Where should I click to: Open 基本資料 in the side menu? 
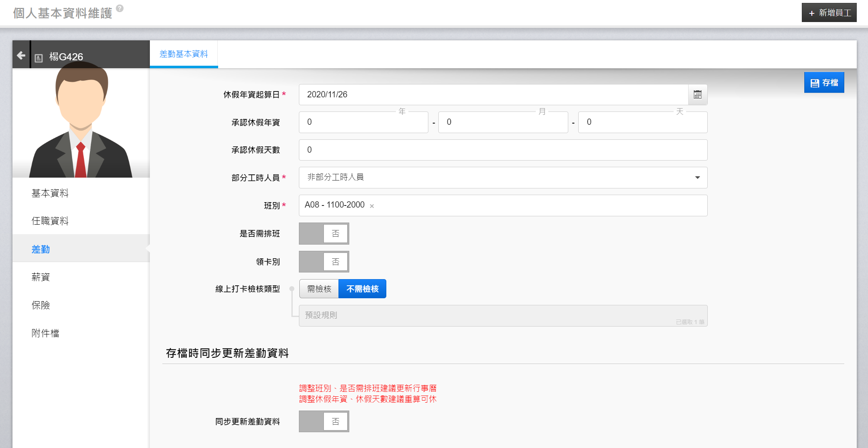tap(50, 193)
